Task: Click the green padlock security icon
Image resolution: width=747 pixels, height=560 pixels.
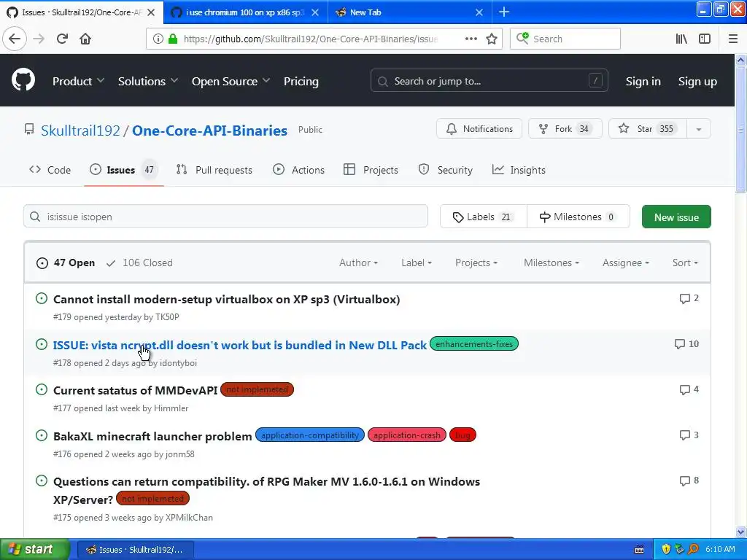Action: click(173, 39)
